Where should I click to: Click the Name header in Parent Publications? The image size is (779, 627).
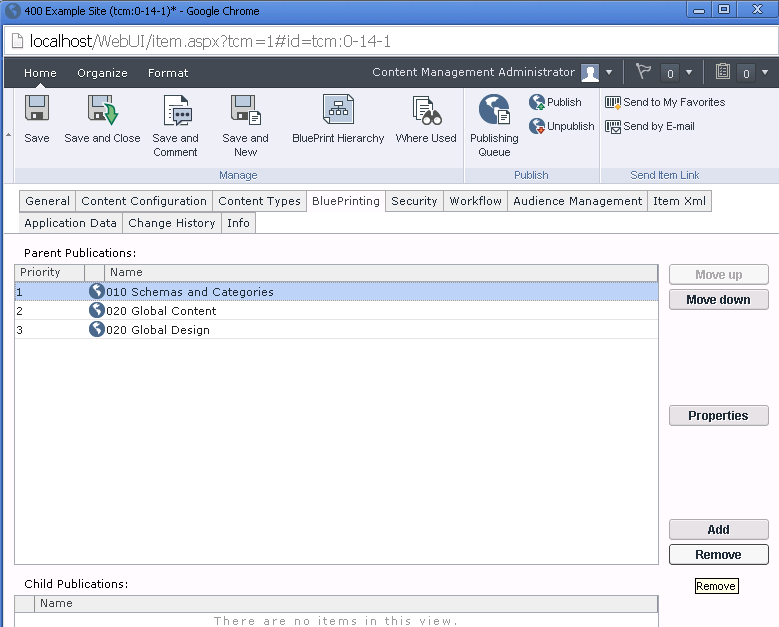(x=381, y=272)
